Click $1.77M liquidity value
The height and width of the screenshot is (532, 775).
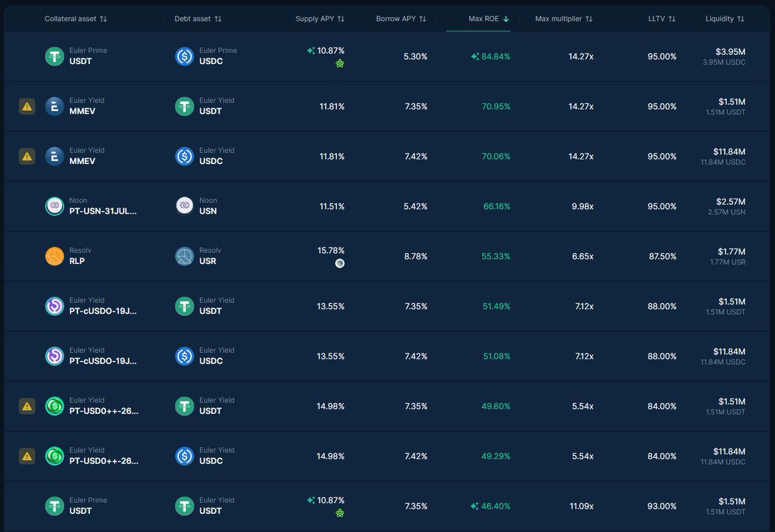(731, 251)
